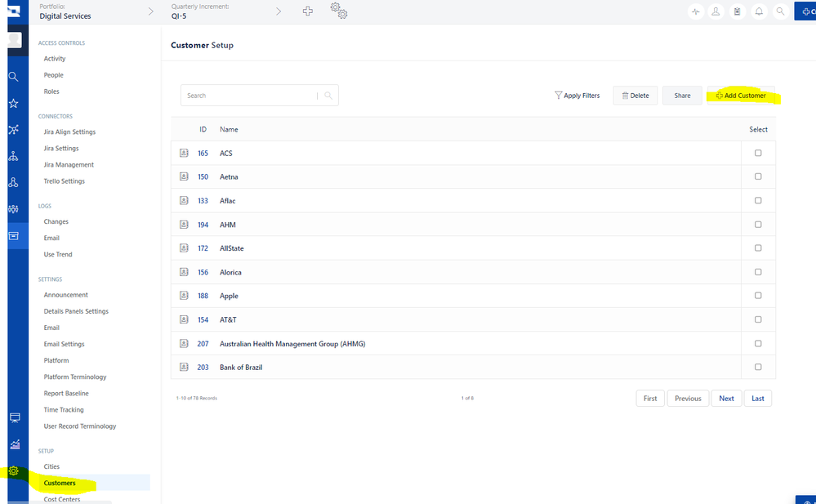The image size is (816, 504).
Task: Open Jira Align Settings
Action: click(x=69, y=132)
